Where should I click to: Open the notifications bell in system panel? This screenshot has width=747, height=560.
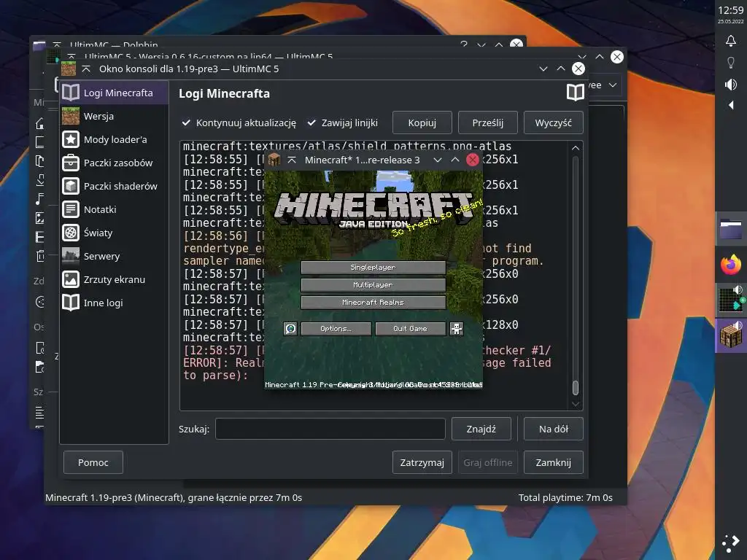tap(731, 41)
